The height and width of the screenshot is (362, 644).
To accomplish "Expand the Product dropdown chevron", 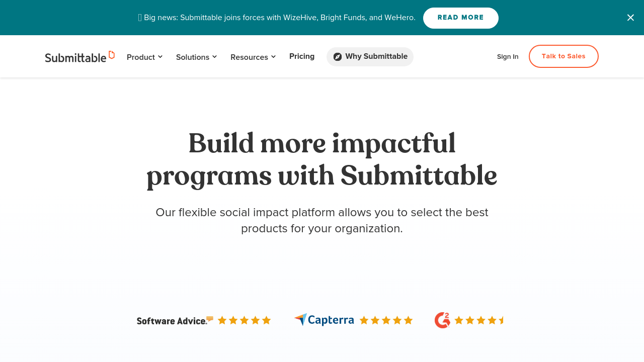I will [x=160, y=57].
